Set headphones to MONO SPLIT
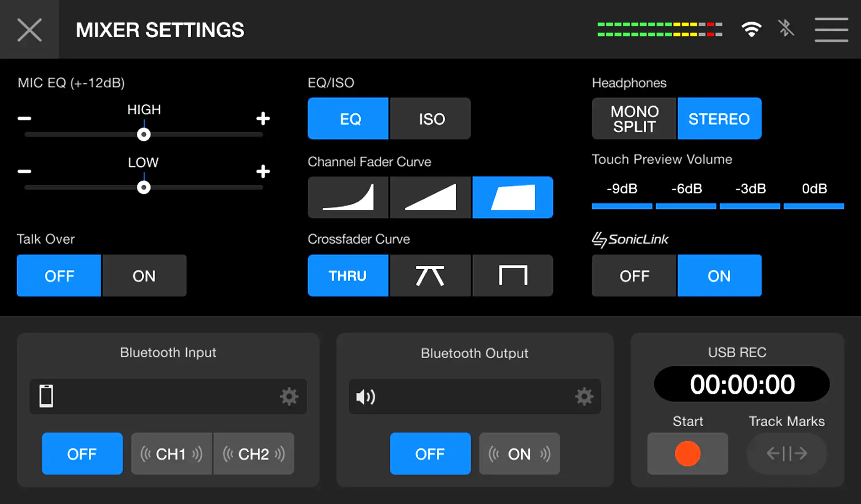Viewport: 861px width, 504px height. pyautogui.click(x=634, y=118)
